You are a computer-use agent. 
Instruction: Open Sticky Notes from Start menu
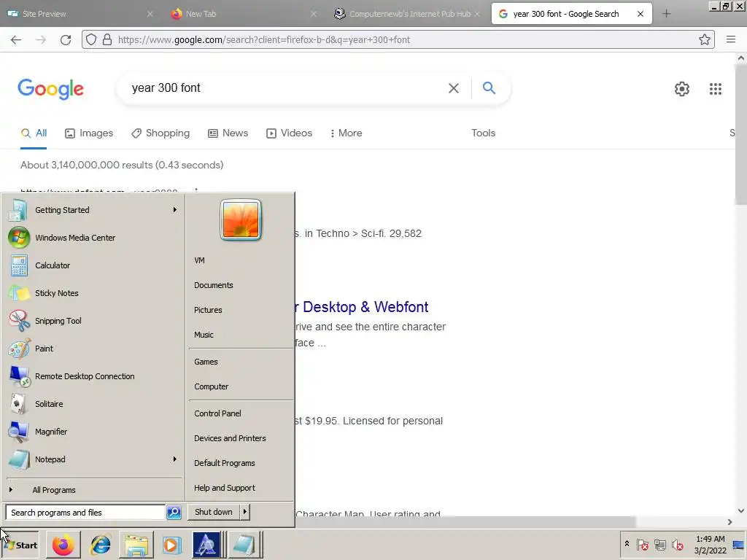[x=94, y=293]
